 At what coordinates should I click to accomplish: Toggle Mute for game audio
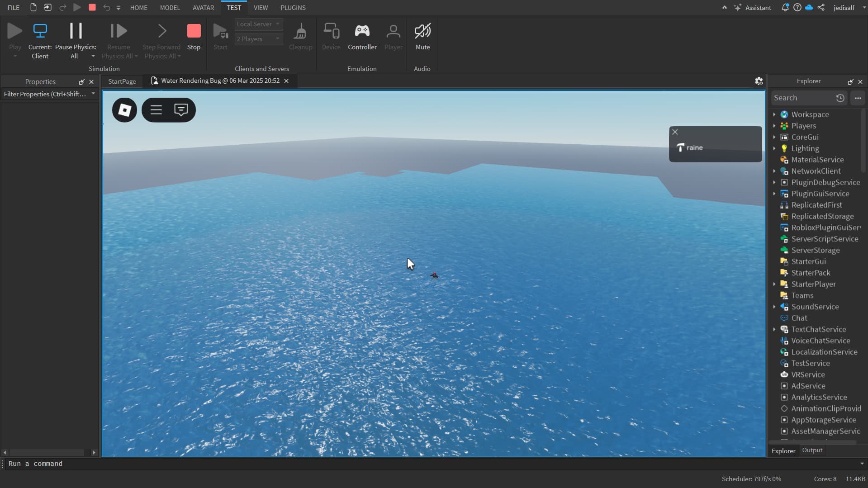422,35
